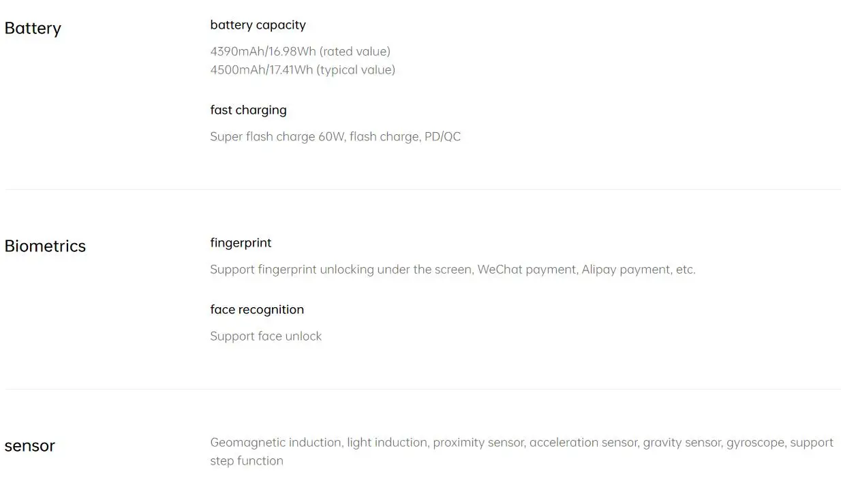Click the Geomagnetic induction sensor list
The height and width of the screenshot is (504, 841).
click(x=521, y=452)
